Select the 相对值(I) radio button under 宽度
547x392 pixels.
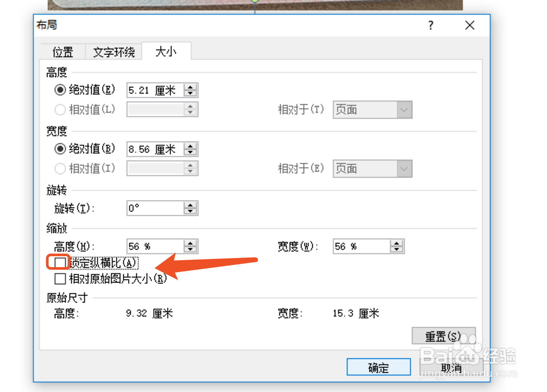coord(60,169)
